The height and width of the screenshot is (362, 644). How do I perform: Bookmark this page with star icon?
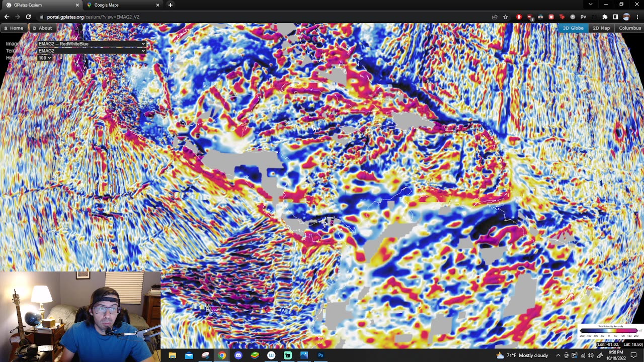click(x=506, y=17)
